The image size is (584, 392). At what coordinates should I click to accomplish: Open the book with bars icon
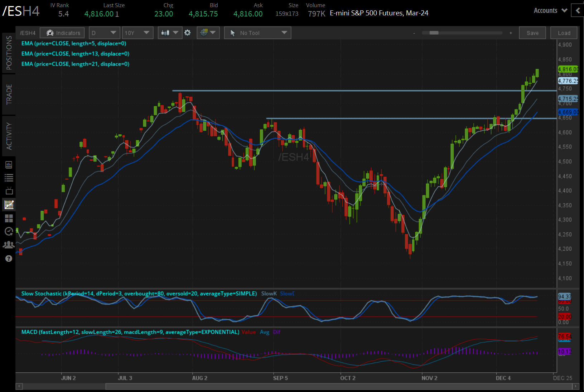(x=9, y=165)
